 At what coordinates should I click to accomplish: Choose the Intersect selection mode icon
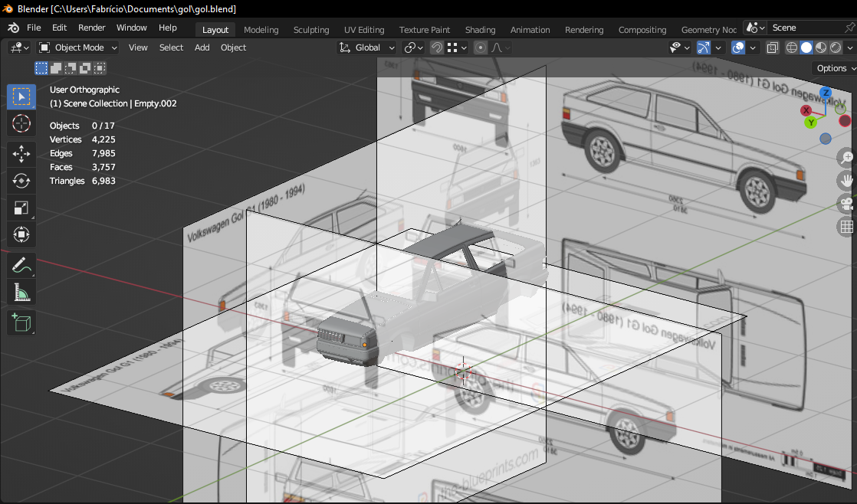pos(100,68)
